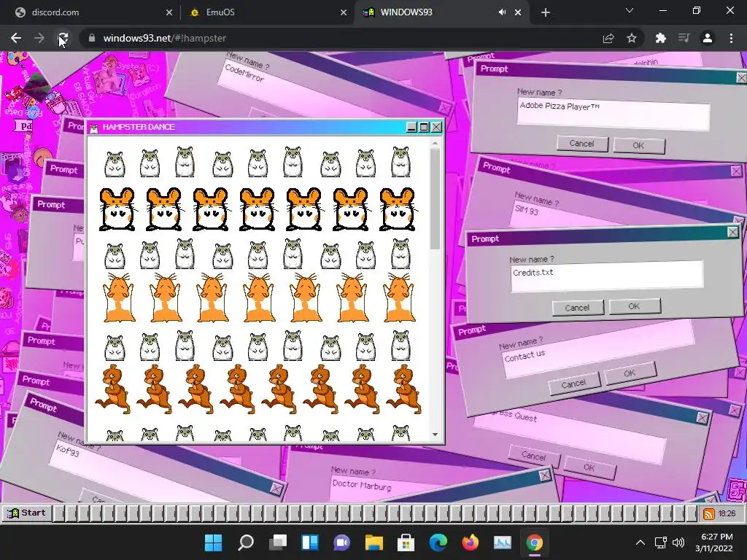The width and height of the screenshot is (747, 560).
Task: Click the Hampster Dance title icon
Action: [x=94, y=128]
